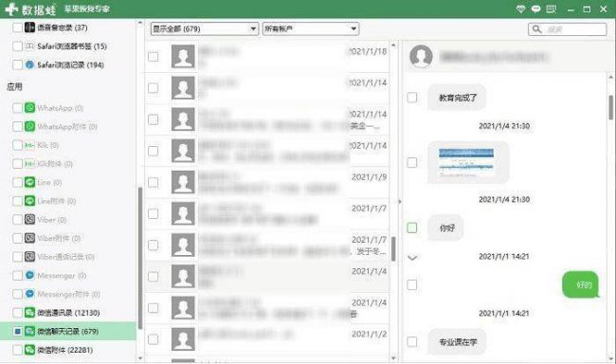
Task: Click the 你好 message bubble
Action: pos(446,227)
